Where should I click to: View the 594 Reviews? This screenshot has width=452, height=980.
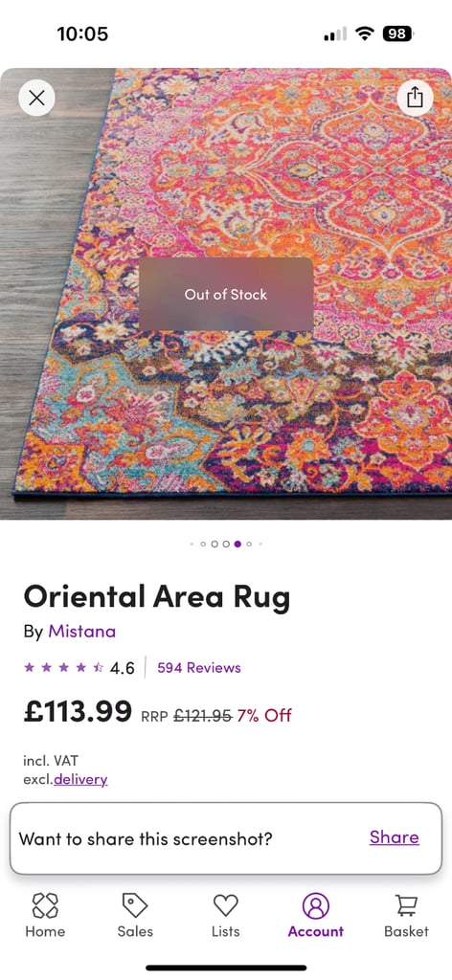click(x=199, y=667)
